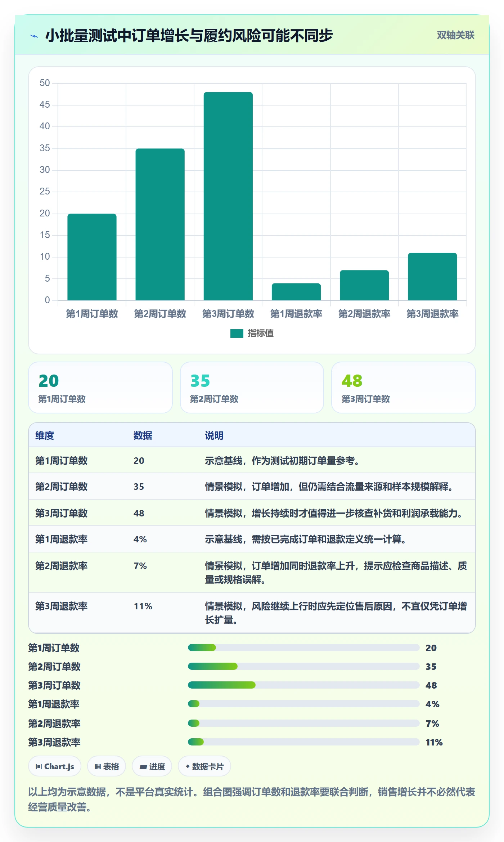Click the 48 value beside progress bar
Viewport: 504px width, 842px height.
431,685
